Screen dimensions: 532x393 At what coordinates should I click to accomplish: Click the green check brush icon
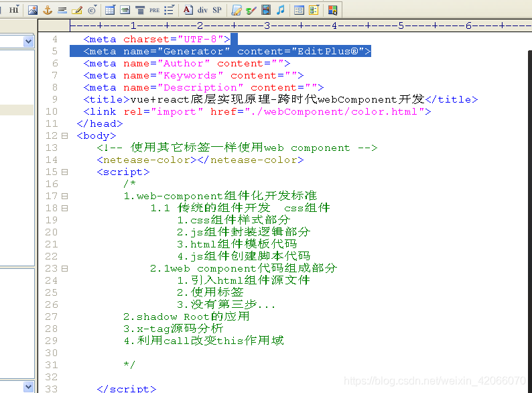[x=251, y=10]
